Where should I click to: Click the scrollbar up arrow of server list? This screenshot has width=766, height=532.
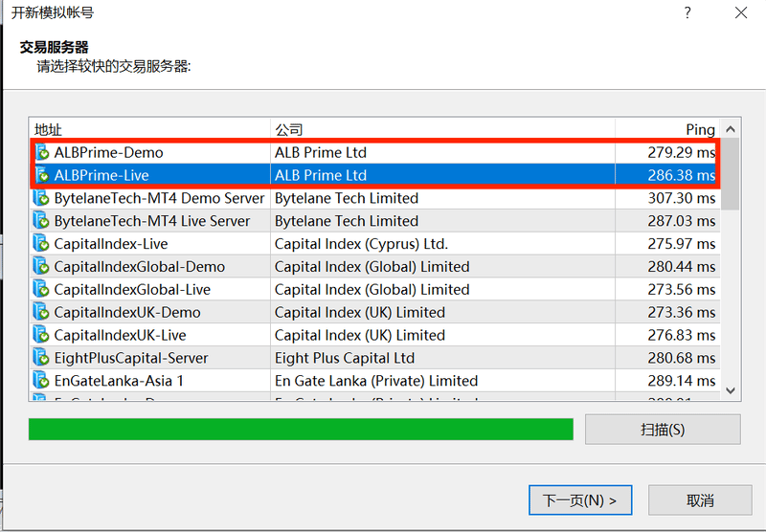731,129
